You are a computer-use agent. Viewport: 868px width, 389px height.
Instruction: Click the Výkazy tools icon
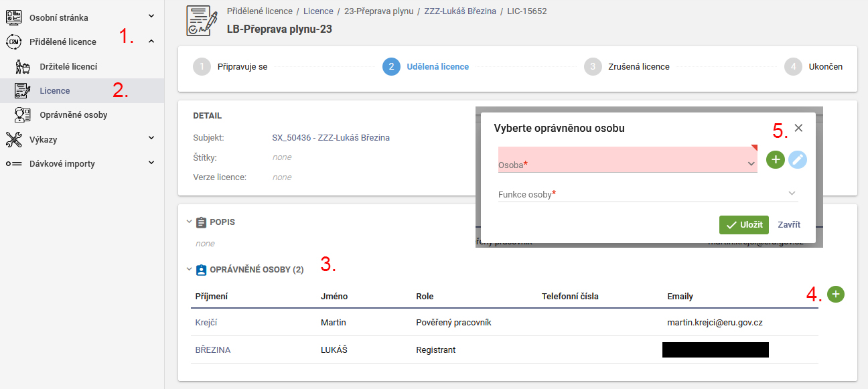point(14,139)
